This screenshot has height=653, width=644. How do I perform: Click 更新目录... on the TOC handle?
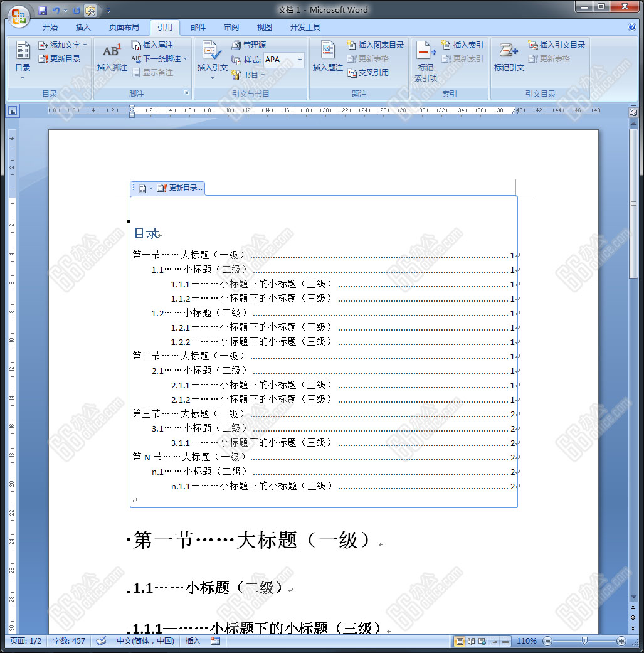pos(179,188)
